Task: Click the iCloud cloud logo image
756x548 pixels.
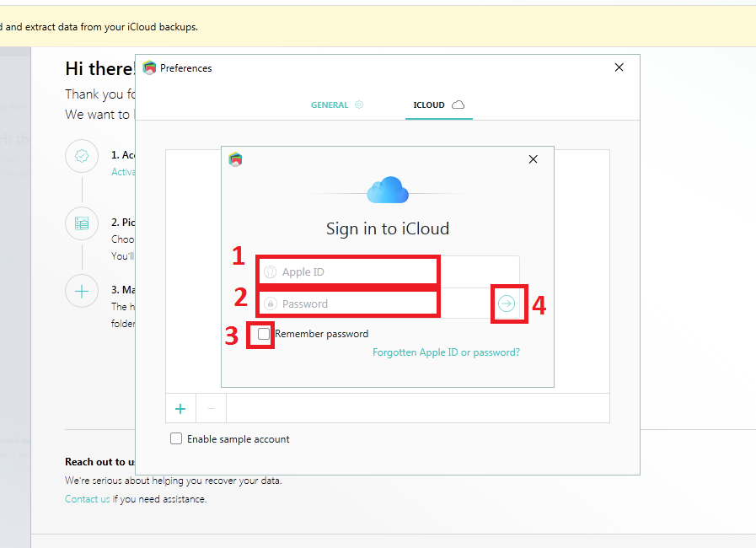Action: click(x=388, y=190)
